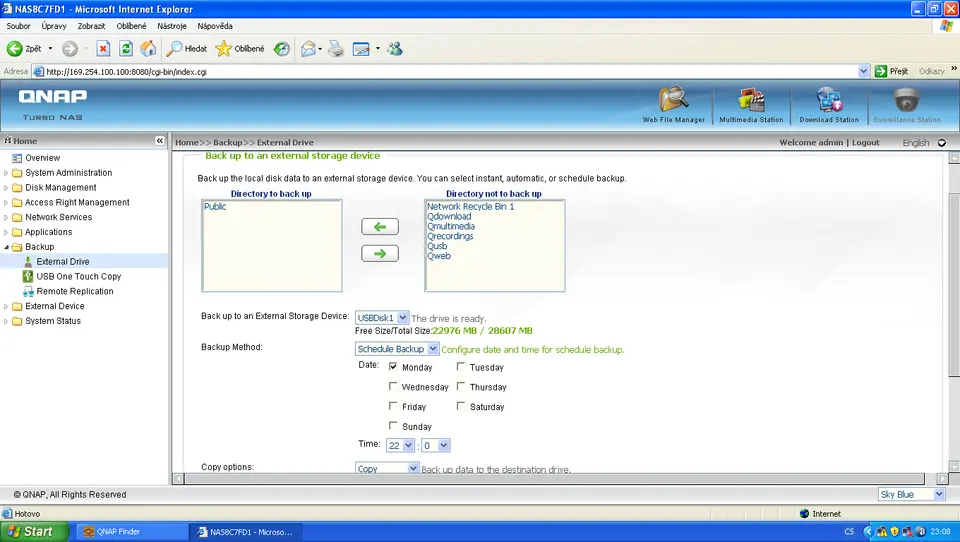Open the Nástroje menu

[x=172, y=25]
